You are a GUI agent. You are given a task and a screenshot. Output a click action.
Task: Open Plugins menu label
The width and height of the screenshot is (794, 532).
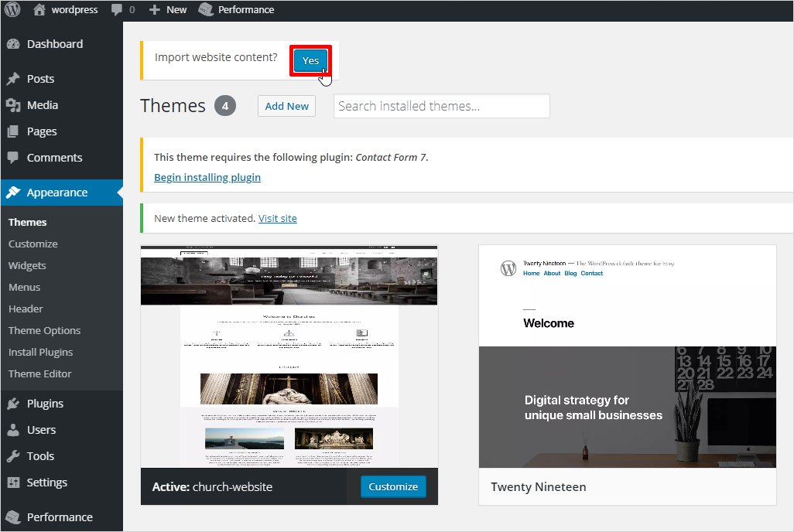point(45,404)
